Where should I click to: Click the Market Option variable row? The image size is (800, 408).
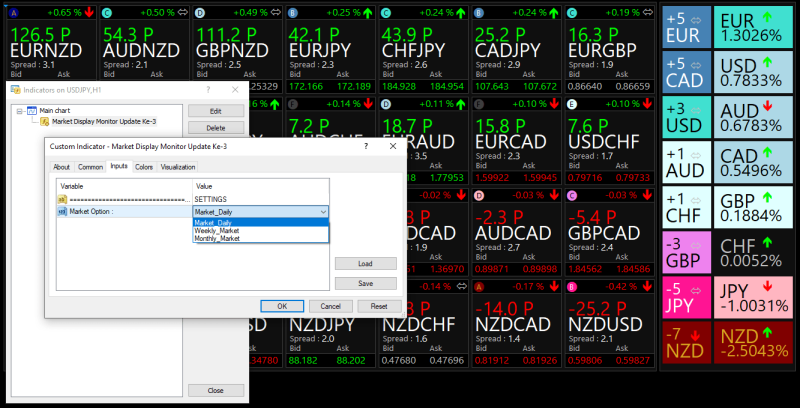[x=124, y=212]
